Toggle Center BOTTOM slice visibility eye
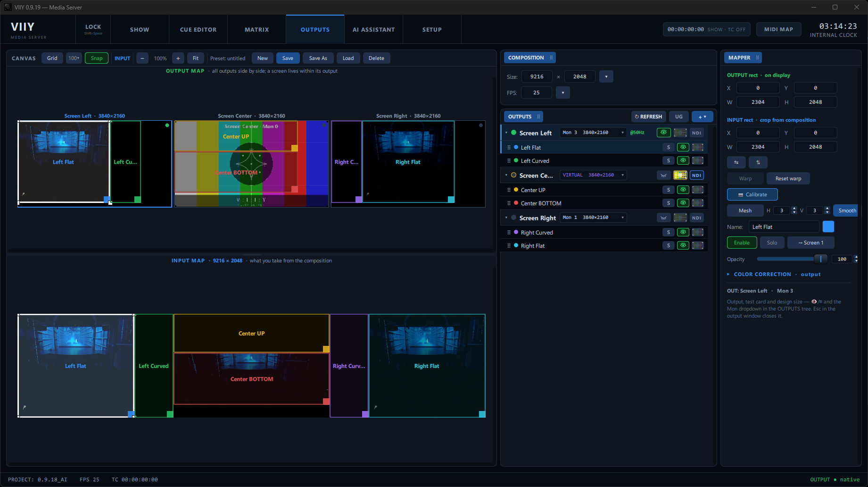 683,203
